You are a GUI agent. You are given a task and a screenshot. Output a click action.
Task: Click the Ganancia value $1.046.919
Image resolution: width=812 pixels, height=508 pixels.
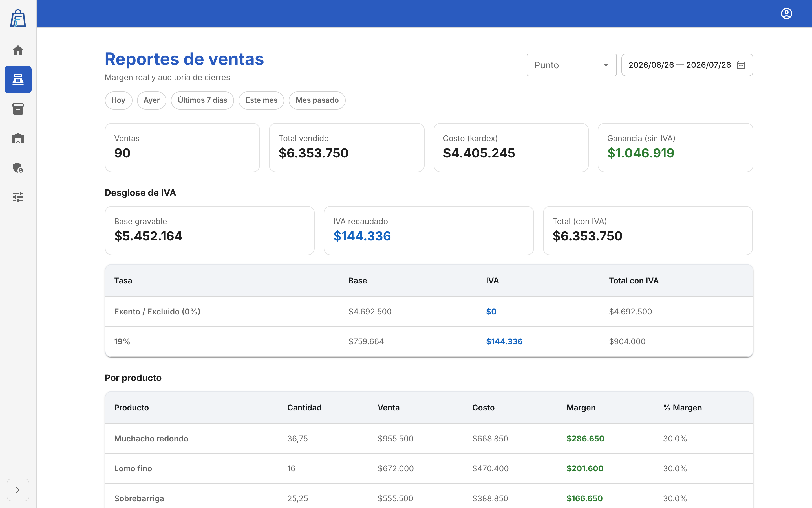(x=641, y=153)
